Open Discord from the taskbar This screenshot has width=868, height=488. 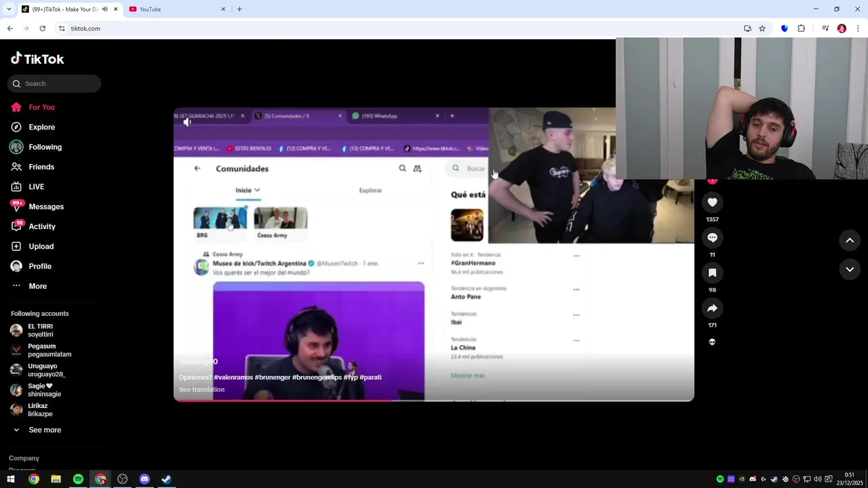(x=144, y=479)
